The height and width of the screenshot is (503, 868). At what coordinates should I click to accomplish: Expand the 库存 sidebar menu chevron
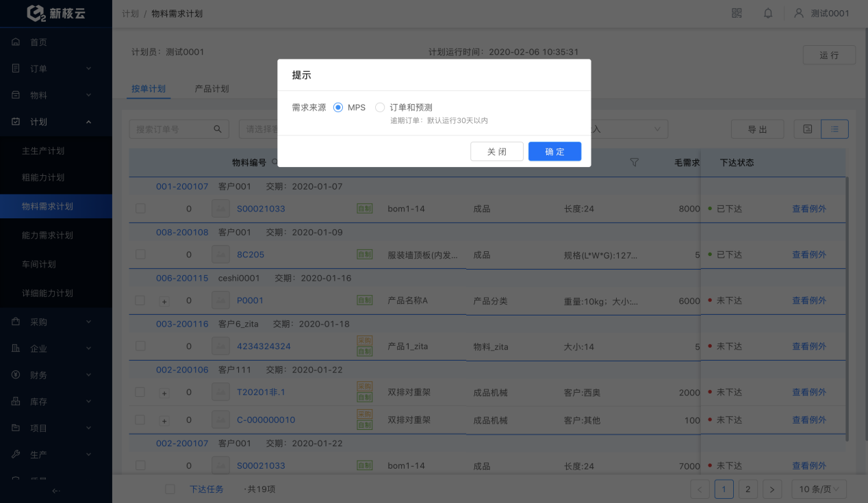pyautogui.click(x=88, y=402)
